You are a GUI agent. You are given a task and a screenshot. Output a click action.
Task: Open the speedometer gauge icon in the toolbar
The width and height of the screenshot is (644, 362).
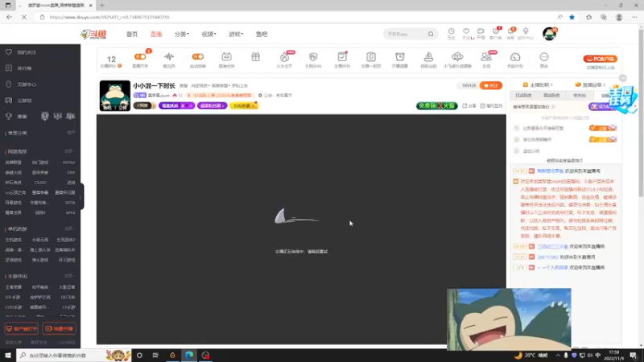(515, 56)
